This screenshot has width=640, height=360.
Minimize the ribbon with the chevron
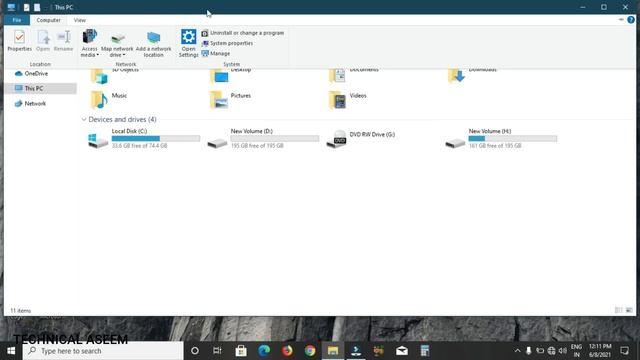(621, 20)
